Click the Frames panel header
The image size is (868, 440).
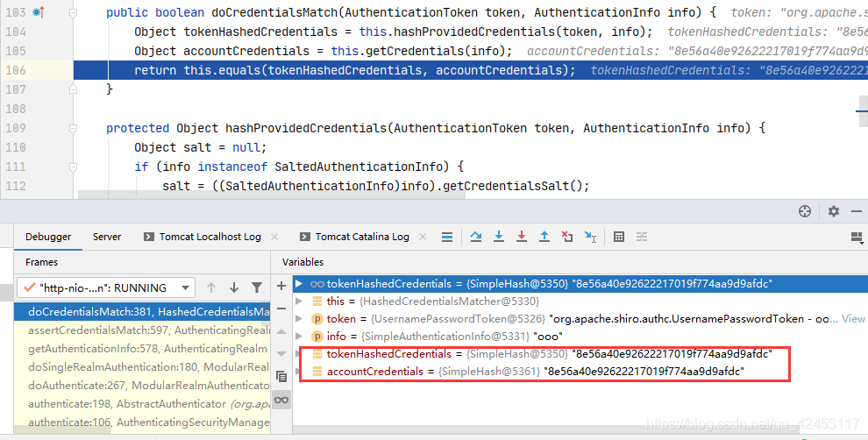pyautogui.click(x=41, y=262)
